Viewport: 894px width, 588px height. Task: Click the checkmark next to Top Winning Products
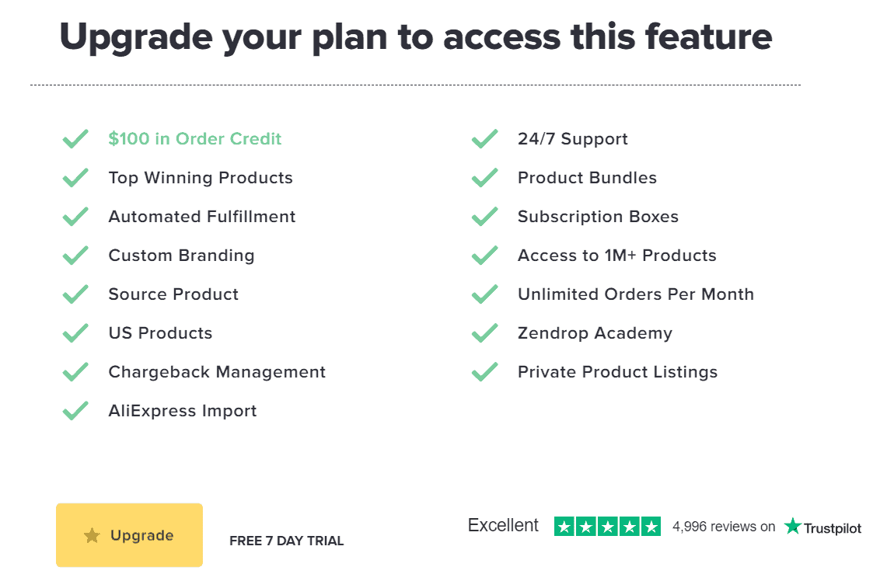click(x=75, y=177)
